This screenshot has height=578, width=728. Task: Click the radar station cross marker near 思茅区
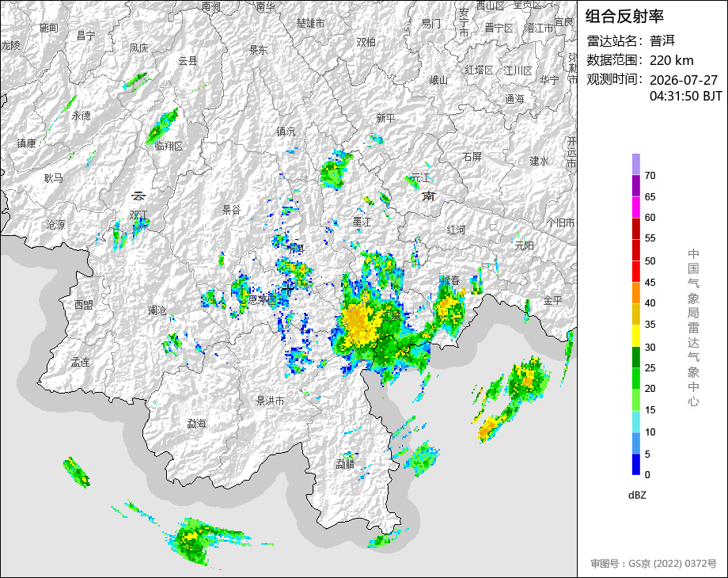pyautogui.click(x=288, y=289)
